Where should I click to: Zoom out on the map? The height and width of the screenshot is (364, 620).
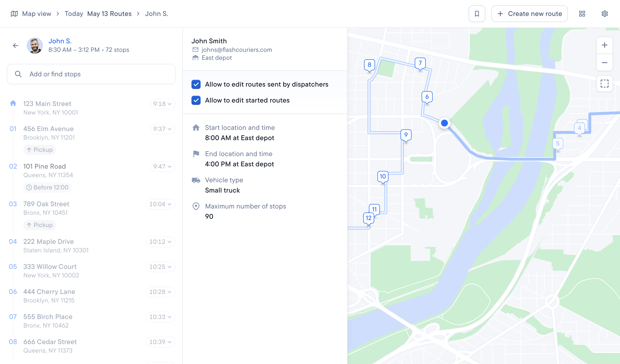[x=604, y=63]
